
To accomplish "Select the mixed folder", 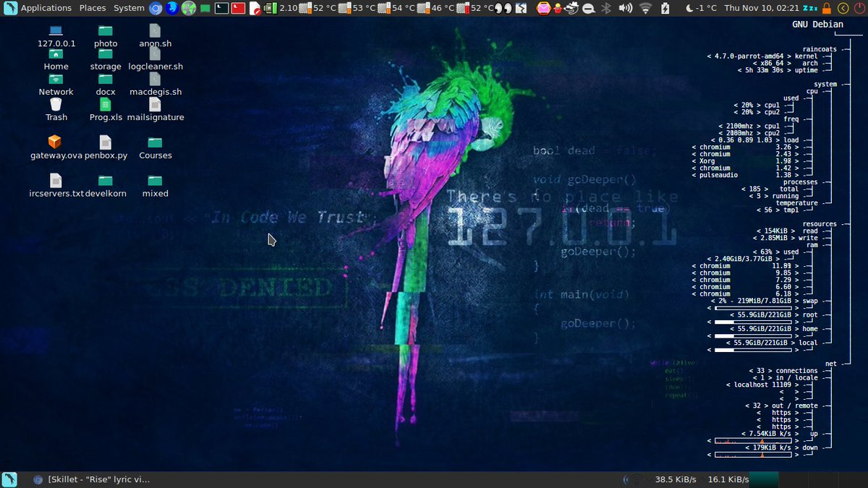I will point(155,187).
